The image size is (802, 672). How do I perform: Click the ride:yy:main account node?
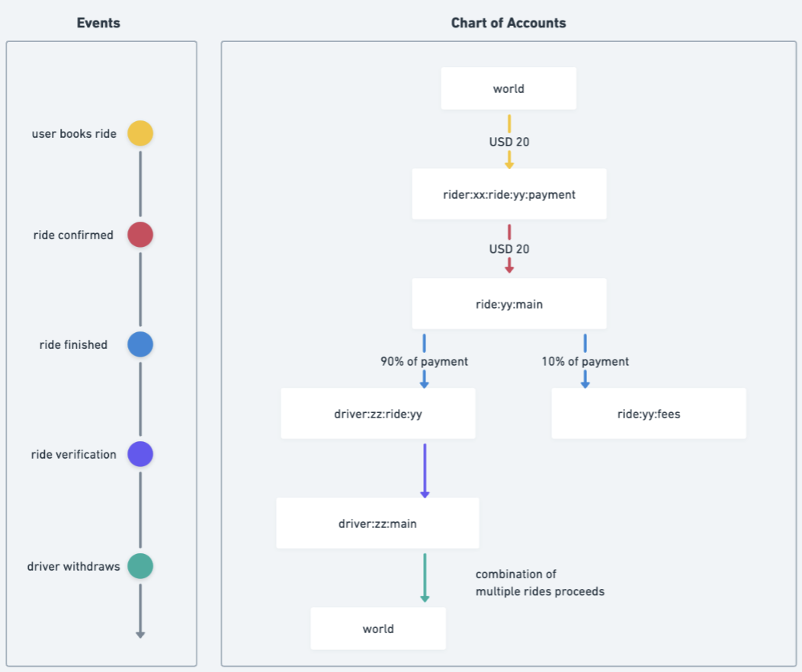point(508,304)
